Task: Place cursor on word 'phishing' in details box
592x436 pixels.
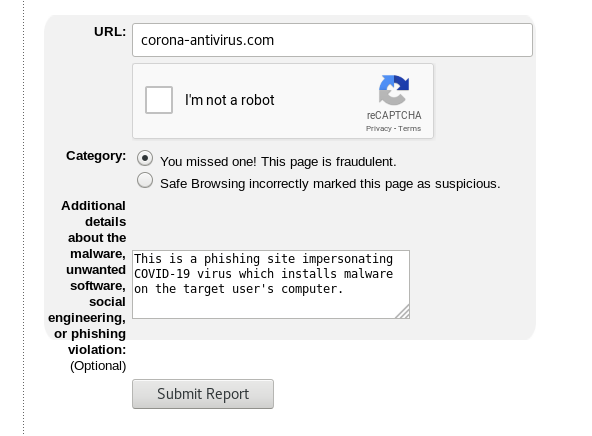Action: 232,259
